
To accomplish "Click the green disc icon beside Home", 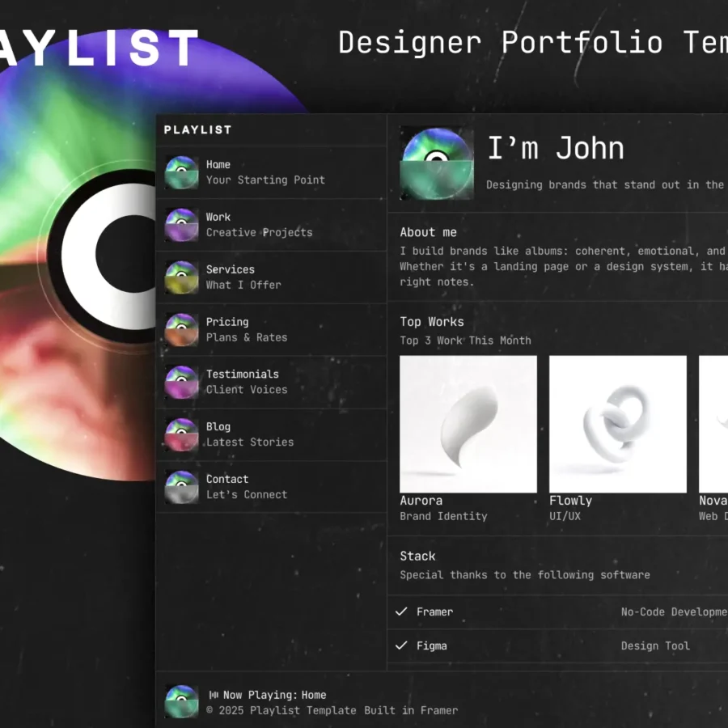I will [181, 172].
